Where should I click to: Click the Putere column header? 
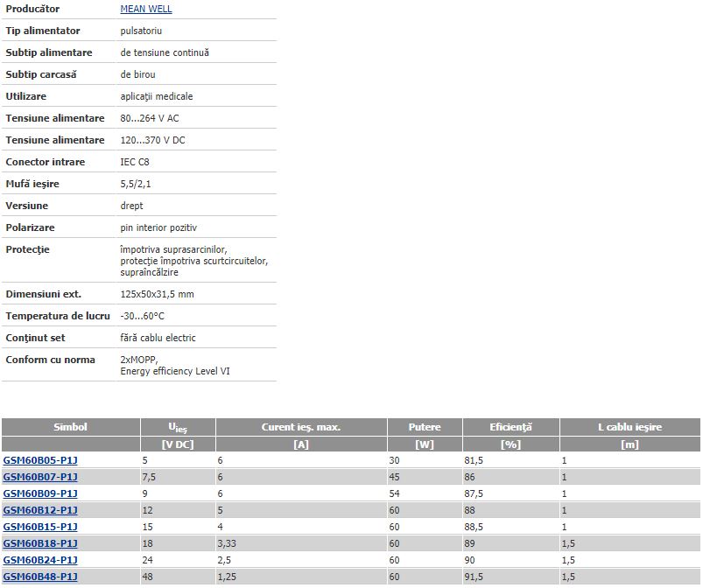pos(425,427)
